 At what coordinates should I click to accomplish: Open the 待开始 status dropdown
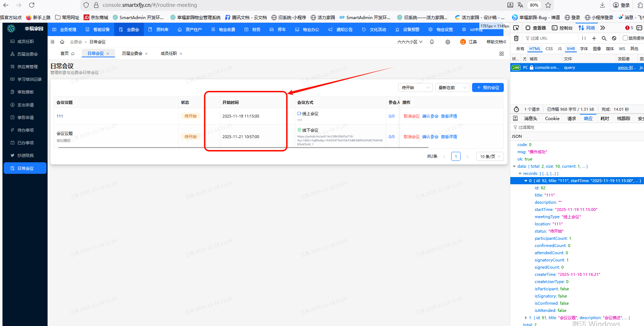tap(415, 88)
